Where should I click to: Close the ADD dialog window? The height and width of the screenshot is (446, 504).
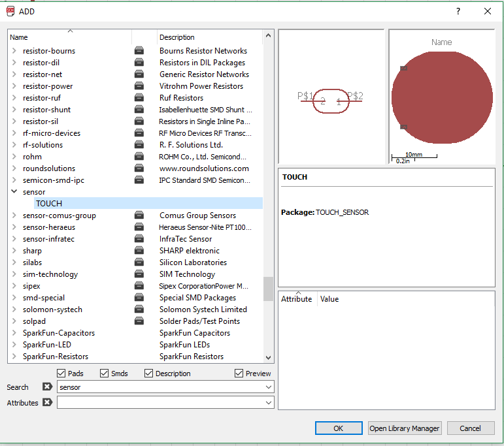pos(487,11)
